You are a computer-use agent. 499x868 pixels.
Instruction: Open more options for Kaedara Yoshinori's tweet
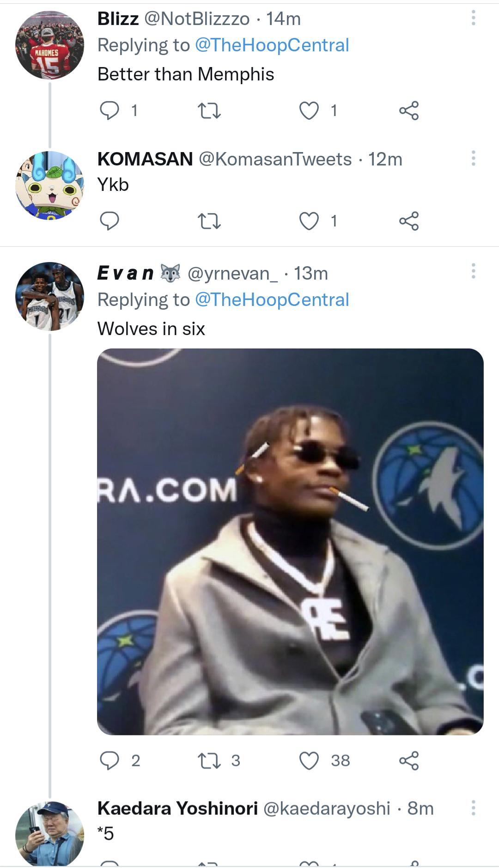click(x=473, y=808)
